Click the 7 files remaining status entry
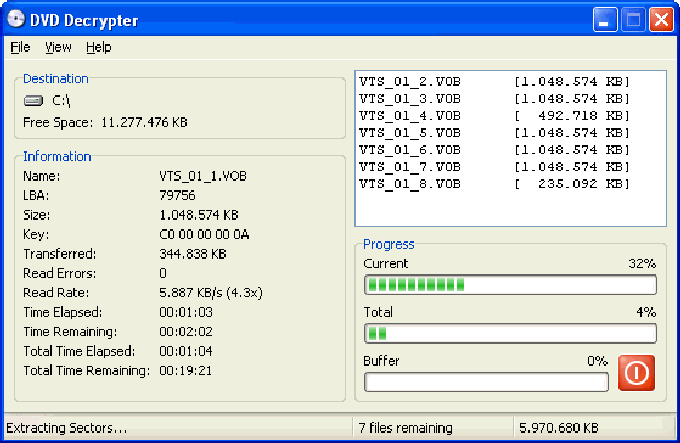Screen dimensions: 680x443 [405, 428]
